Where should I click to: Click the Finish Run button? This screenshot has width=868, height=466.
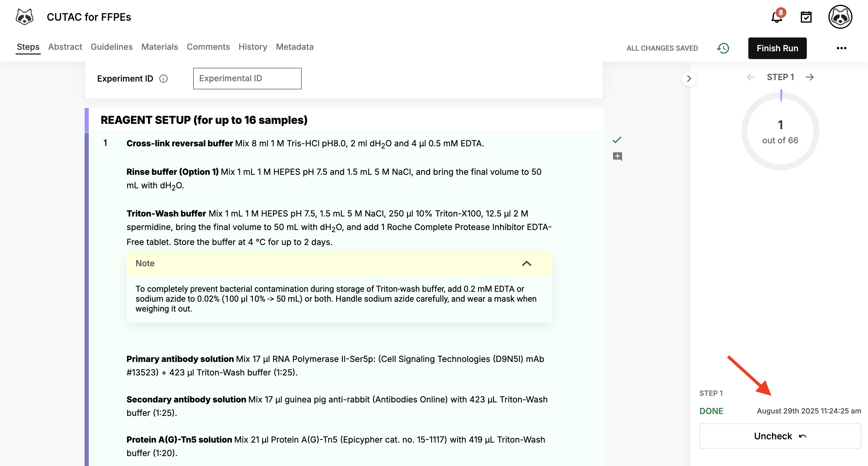777,48
